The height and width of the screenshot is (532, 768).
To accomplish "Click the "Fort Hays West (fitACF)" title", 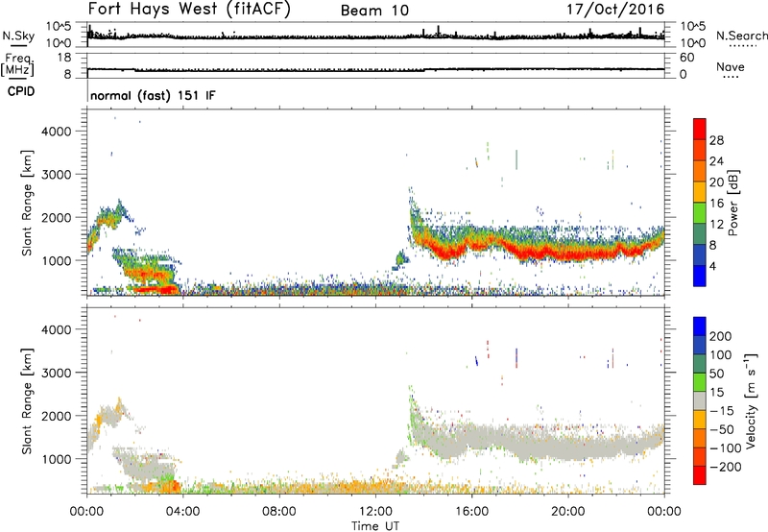I will coord(189,10).
